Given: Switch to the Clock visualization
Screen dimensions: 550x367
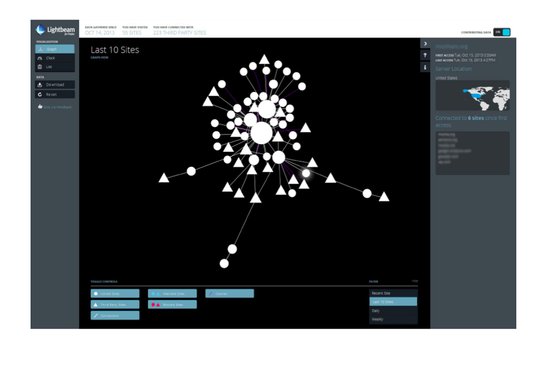Looking at the screenshot, I should pos(55,58).
